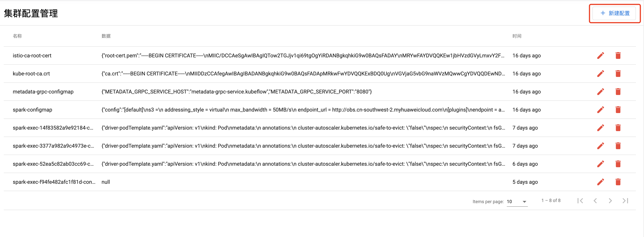Screen dimensions: 644x237
Task: Edit the kube-root-ca.crt entry
Action: click(x=601, y=74)
